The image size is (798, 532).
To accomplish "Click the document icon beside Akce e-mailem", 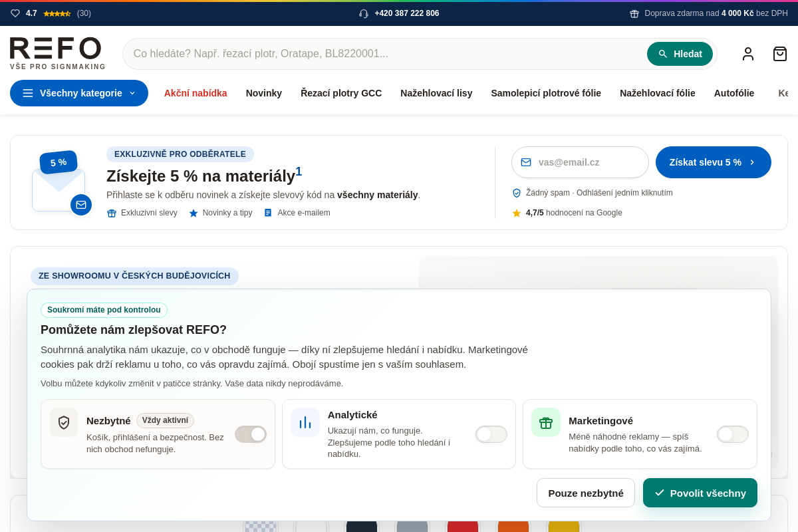I will click(268, 213).
